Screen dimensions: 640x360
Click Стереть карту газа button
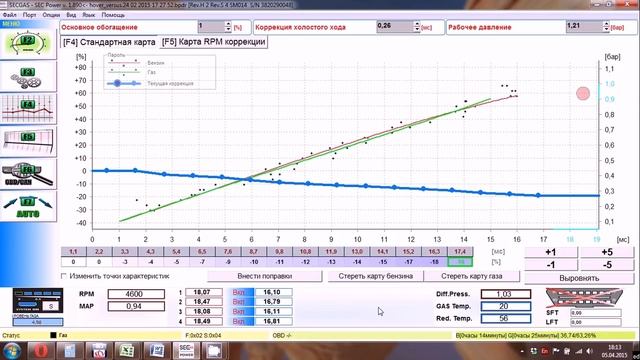click(471, 276)
